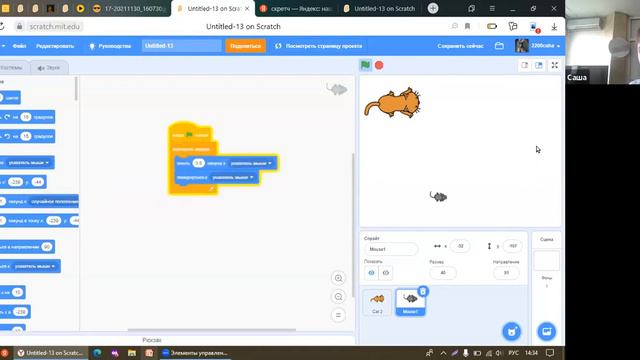Hide the sprite using the crossed eye

(386, 273)
